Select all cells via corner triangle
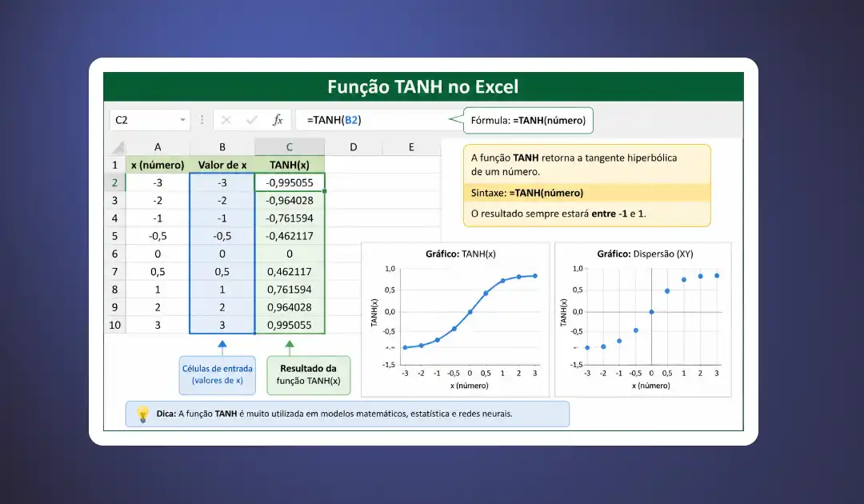The width and height of the screenshot is (864, 504). [118, 148]
